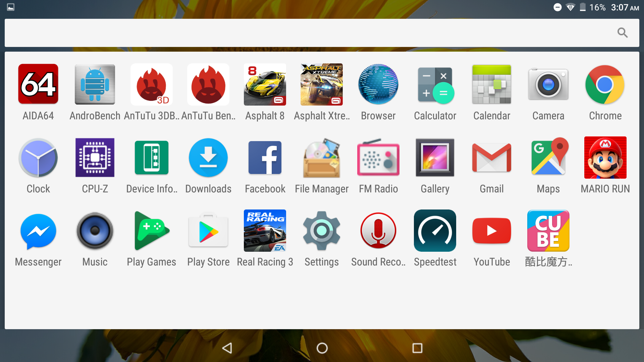Open the Clock app
Screen dimensions: 644x362
pyautogui.click(x=38, y=158)
